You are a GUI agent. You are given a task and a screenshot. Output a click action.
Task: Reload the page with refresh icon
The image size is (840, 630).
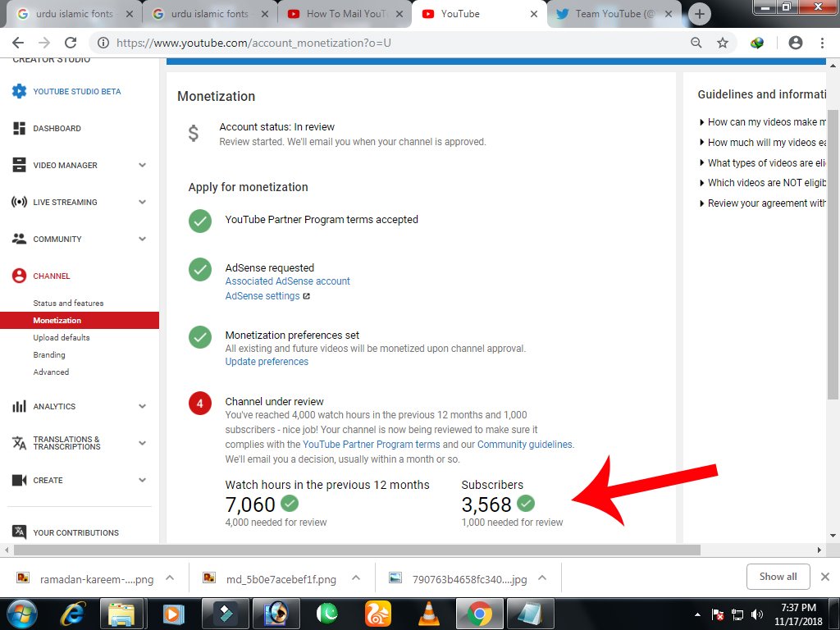point(71,43)
